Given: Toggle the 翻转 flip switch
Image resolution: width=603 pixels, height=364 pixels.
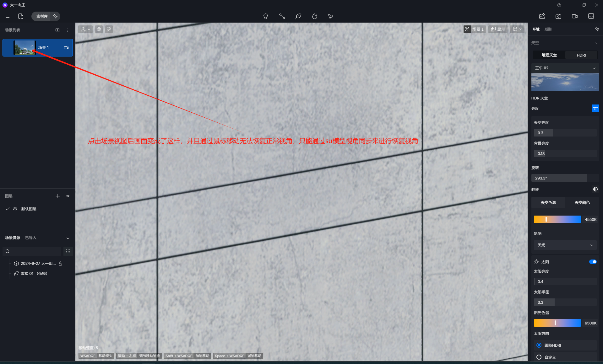Looking at the screenshot, I should tap(595, 189).
